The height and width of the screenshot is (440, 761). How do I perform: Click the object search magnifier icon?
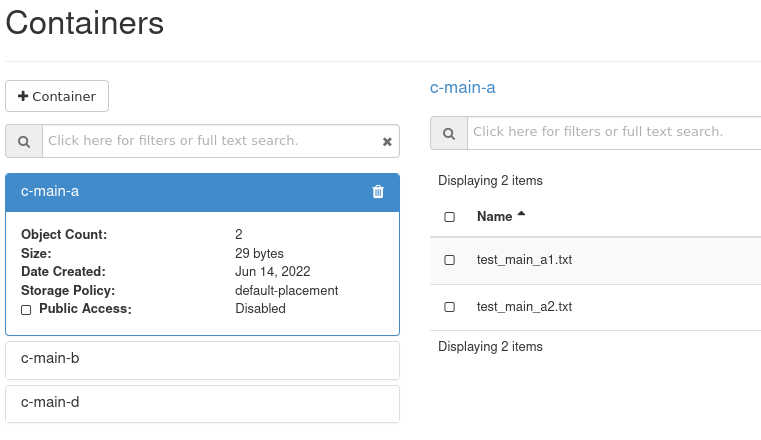(449, 132)
